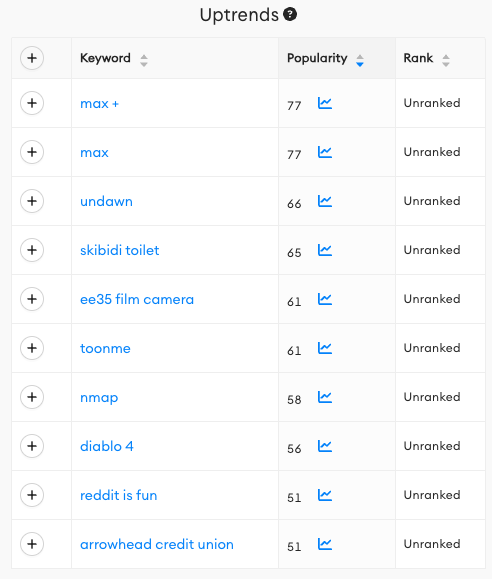Image resolution: width=492 pixels, height=579 pixels.
Task: Open the diablo 4 keyword link
Action: pos(107,446)
